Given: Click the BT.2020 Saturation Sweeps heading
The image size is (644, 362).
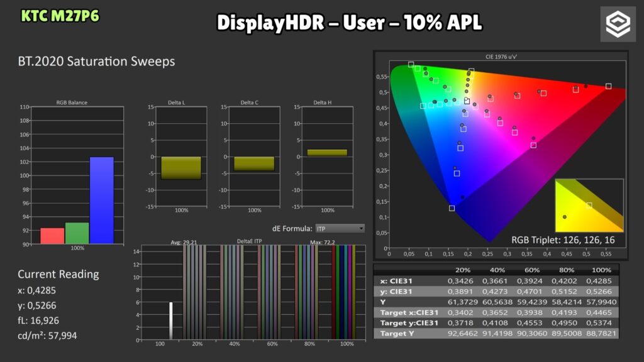Looking at the screenshot, I should (96, 62).
